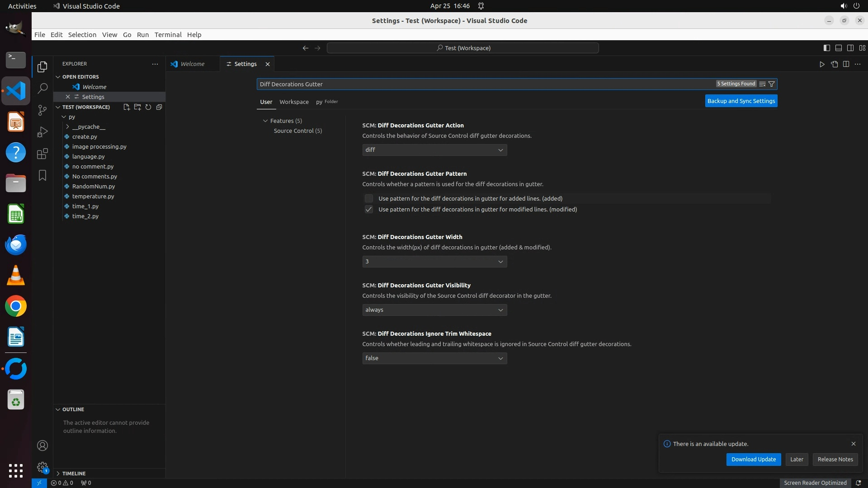Open the Source Control view icon
This screenshot has width=868, height=488.
click(x=42, y=110)
